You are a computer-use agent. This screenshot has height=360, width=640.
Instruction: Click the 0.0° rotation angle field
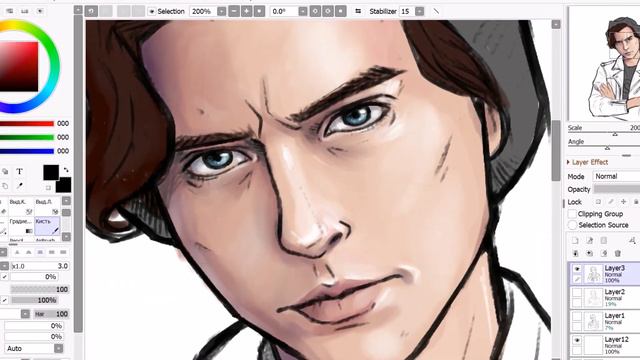[284, 11]
